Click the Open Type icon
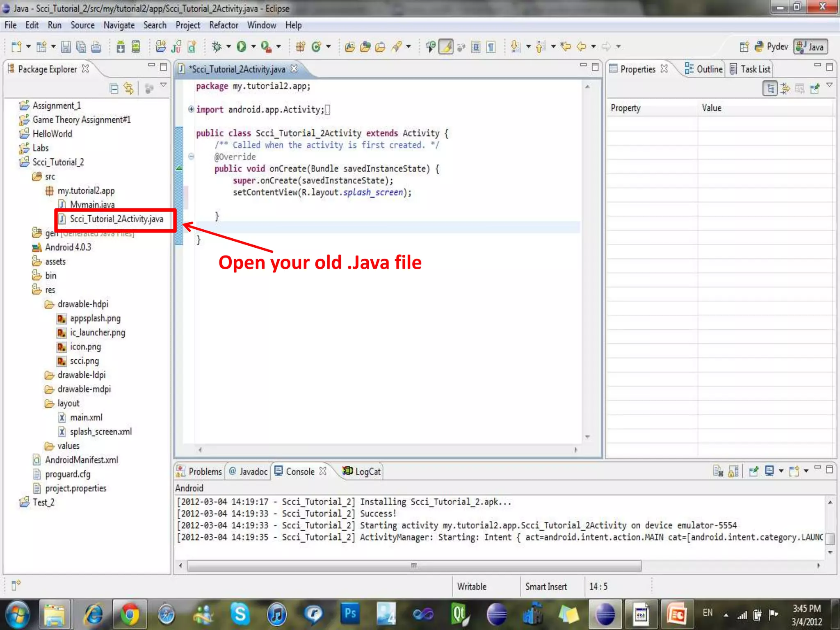The height and width of the screenshot is (630, 840). [350, 47]
